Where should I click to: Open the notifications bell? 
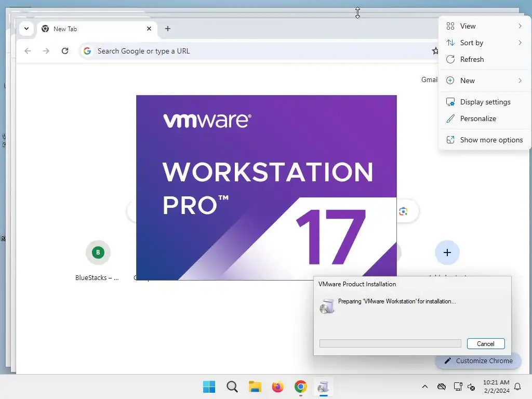[x=517, y=387]
